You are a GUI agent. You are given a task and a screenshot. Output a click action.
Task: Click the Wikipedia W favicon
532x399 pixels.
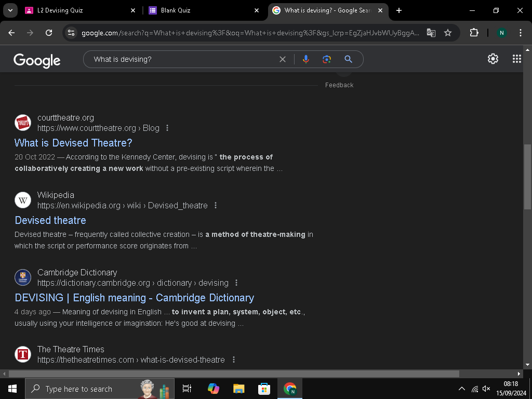pos(23,200)
